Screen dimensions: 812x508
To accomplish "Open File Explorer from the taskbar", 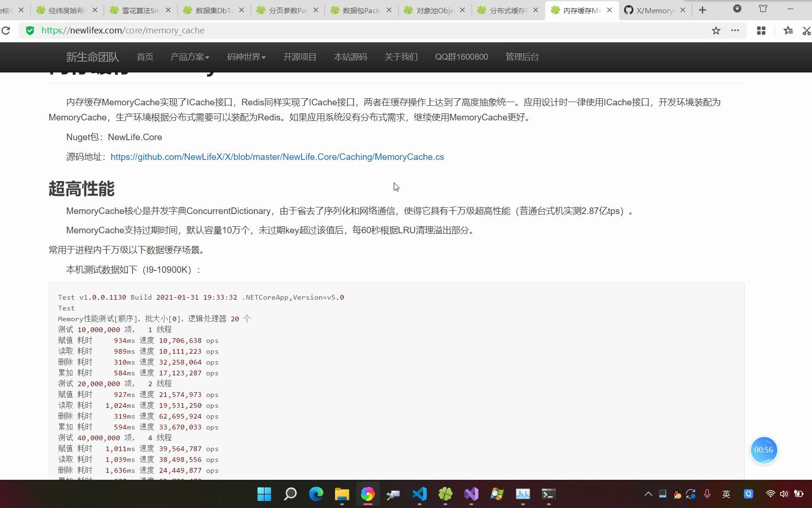I will tap(342, 494).
